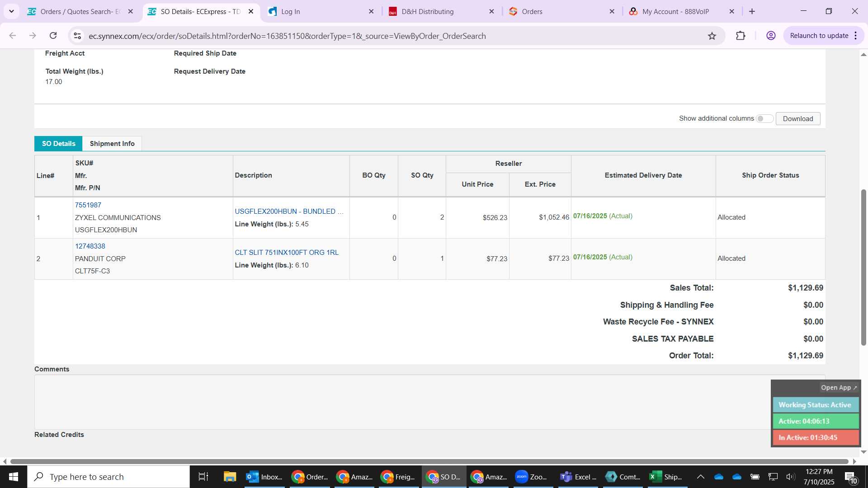The width and height of the screenshot is (868, 488).
Task: Open Task View on the taskbar
Action: click(203, 477)
